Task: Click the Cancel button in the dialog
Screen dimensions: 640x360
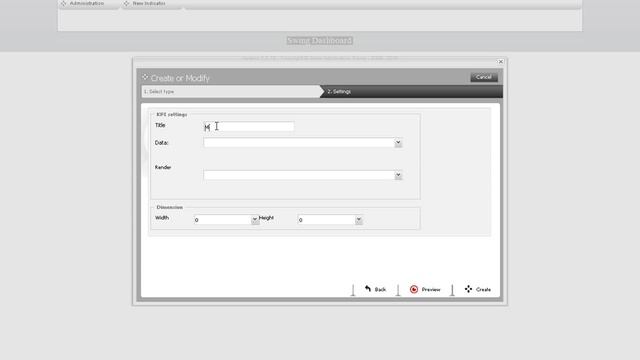Action: (484, 77)
